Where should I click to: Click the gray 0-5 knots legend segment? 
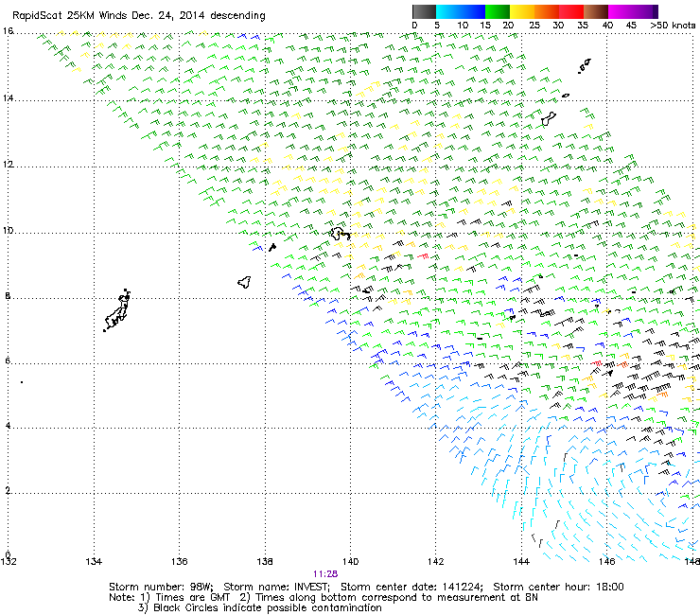coord(424,11)
